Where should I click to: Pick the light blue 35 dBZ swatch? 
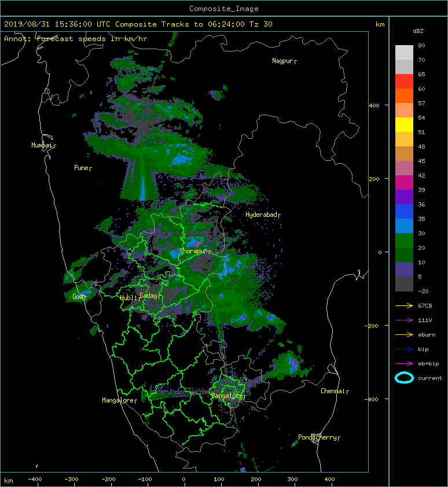(404, 226)
